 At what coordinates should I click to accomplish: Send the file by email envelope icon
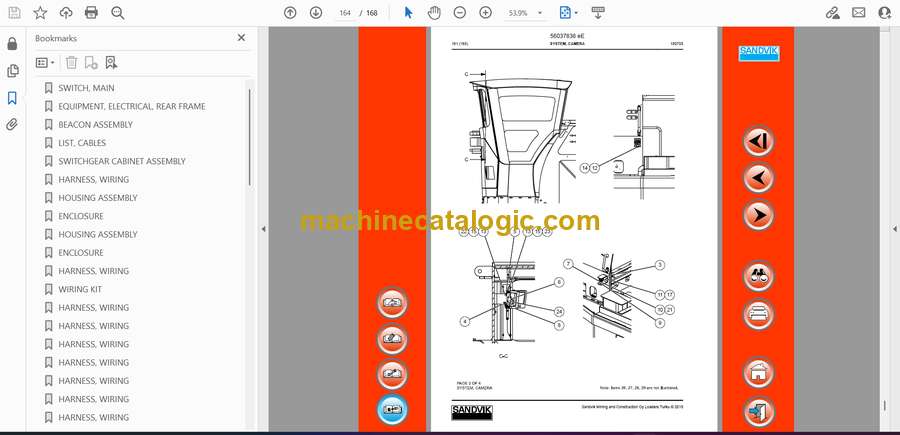tap(859, 13)
